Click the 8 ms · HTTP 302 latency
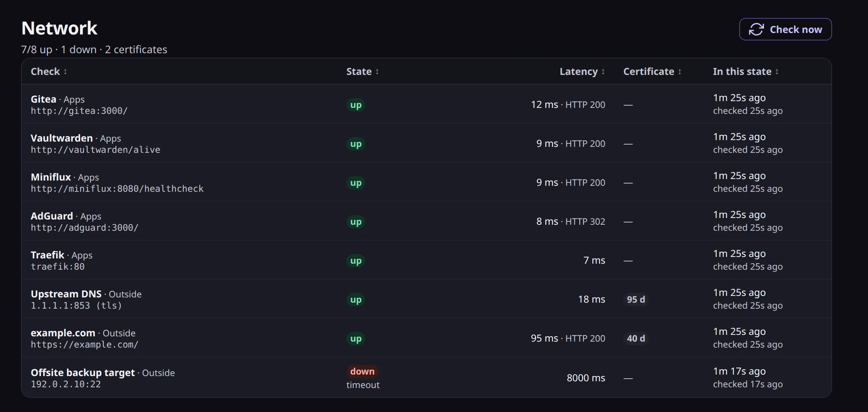 pyautogui.click(x=571, y=221)
